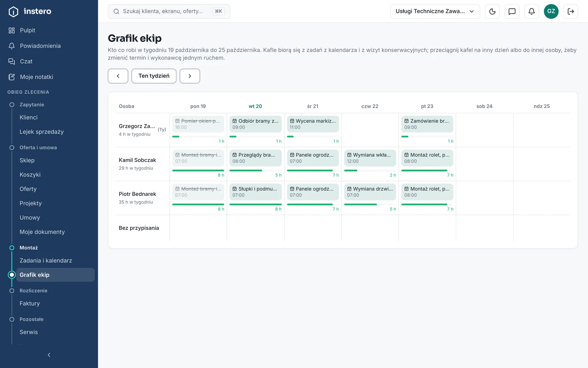Toggle dark mode moon icon
The width and height of the screenshot is (588, 368).
click(492, 11)
